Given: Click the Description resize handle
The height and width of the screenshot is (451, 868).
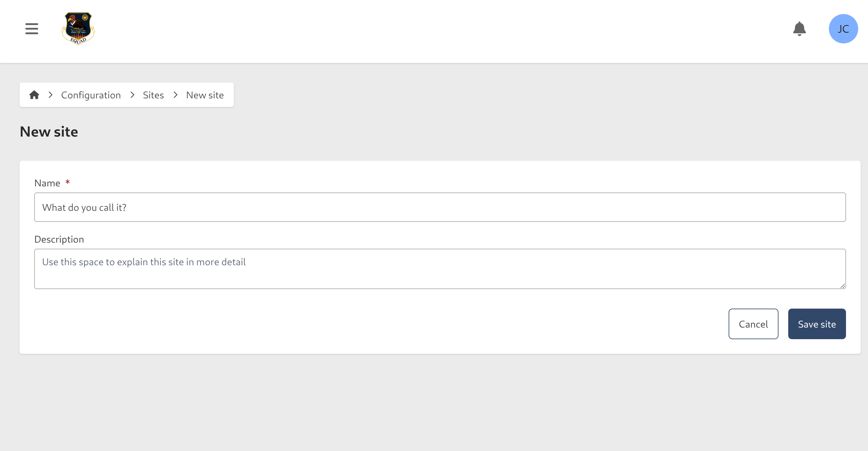Looking at the screenshot, I should click(843, 286).
